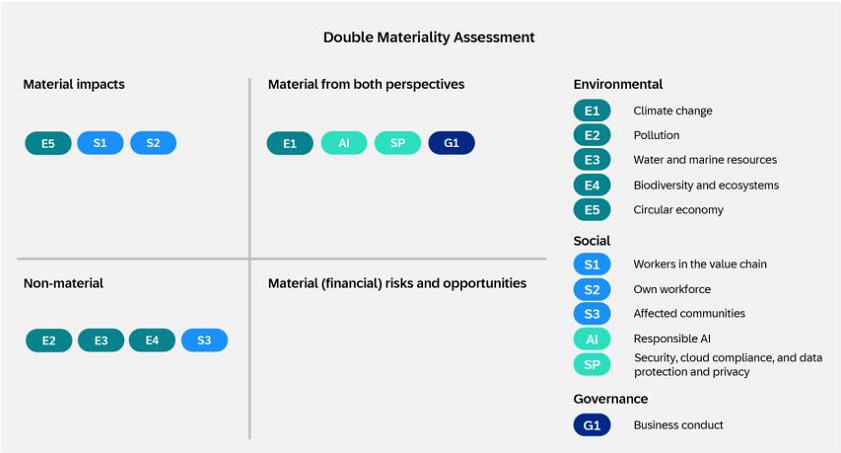Screen dimensions: 841x453
Task: Select the Material (financial) risks and opportunities heading
Action: pyautogui.click(x=397, y=283)
